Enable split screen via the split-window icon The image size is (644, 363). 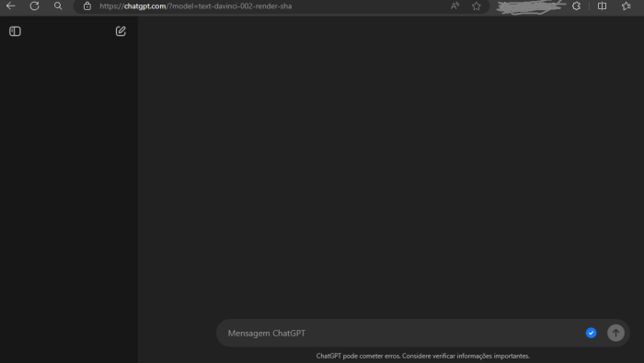(602, 6)
